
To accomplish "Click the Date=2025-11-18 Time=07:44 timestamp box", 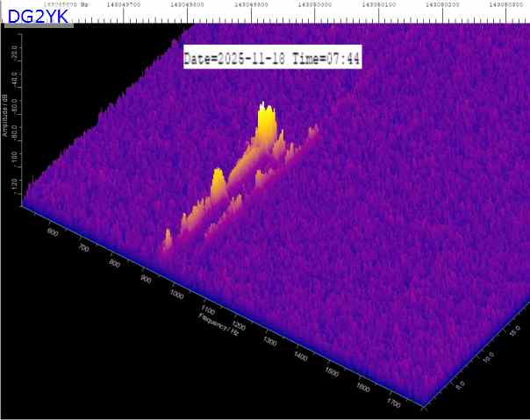I will (x=273, y=59).
